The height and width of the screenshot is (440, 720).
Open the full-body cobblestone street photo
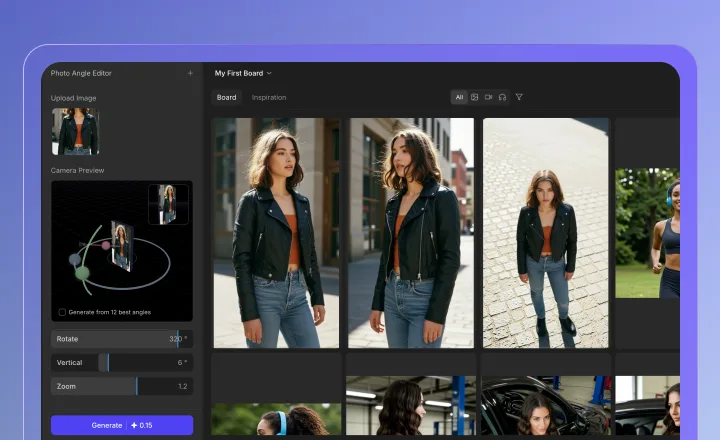[x=545, y=232]
